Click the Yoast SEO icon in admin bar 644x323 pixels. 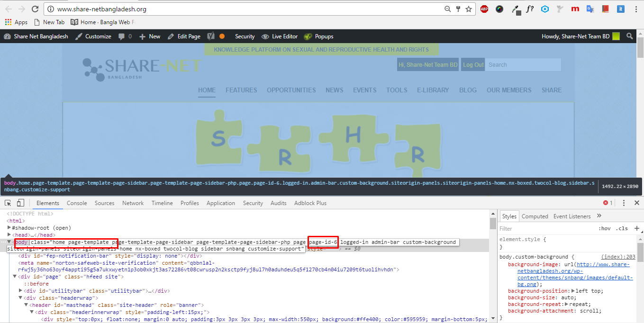(x=211, y=36)
